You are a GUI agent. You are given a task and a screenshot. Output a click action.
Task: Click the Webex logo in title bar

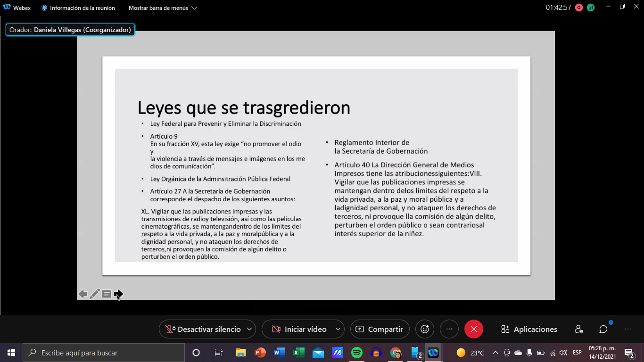[7, 8]
